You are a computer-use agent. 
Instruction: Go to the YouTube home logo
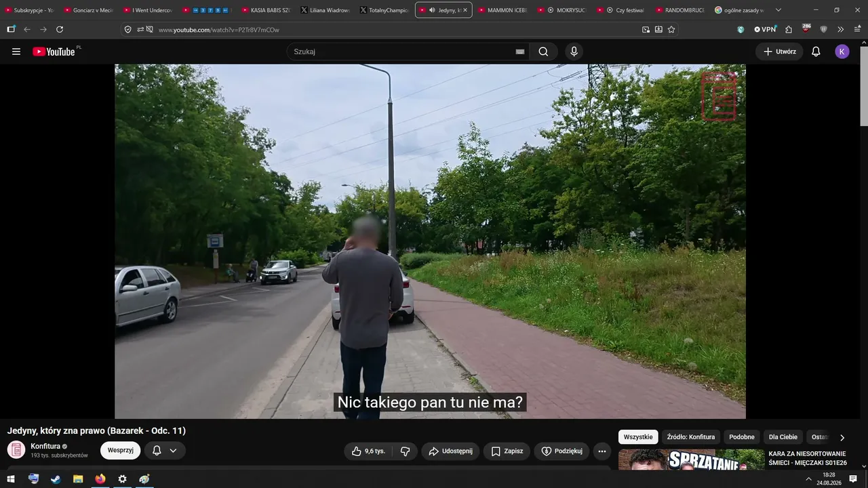(54, 52)
